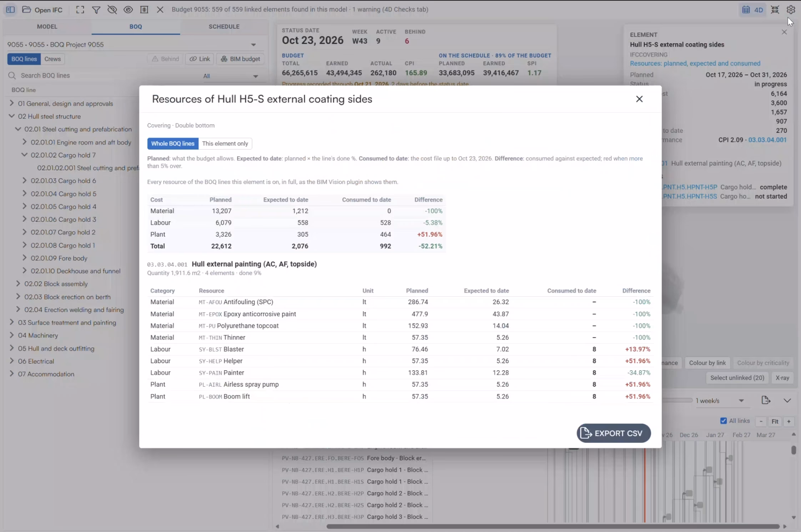The height and width of the screenshot is (532, 801).
Task: Click the Link button
Action: [200, 59]
